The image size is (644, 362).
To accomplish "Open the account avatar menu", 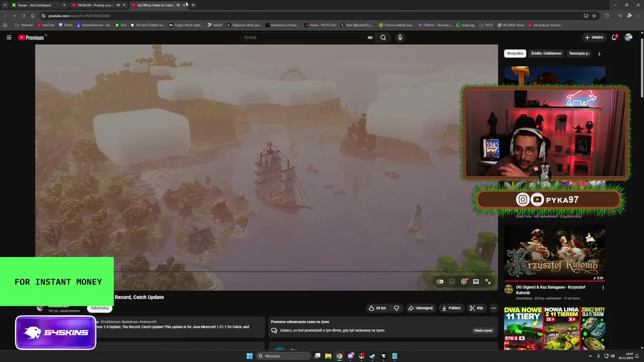I will (x=628, y=37).
